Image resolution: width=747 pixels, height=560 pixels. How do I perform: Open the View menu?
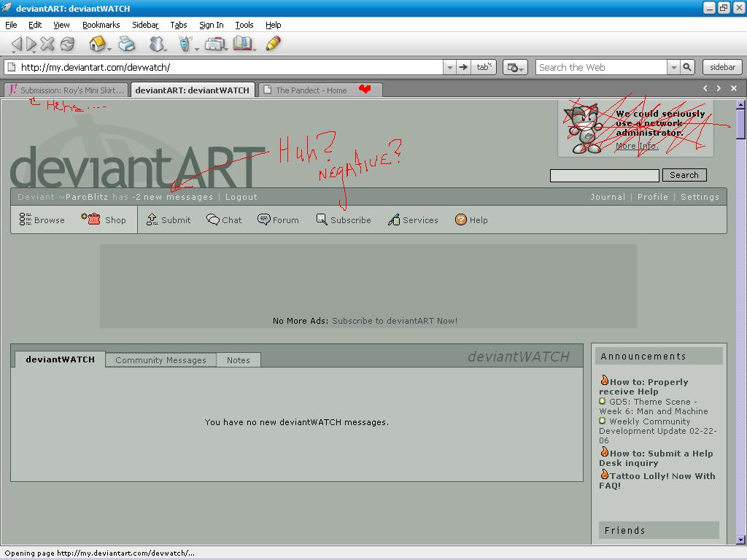61,25
